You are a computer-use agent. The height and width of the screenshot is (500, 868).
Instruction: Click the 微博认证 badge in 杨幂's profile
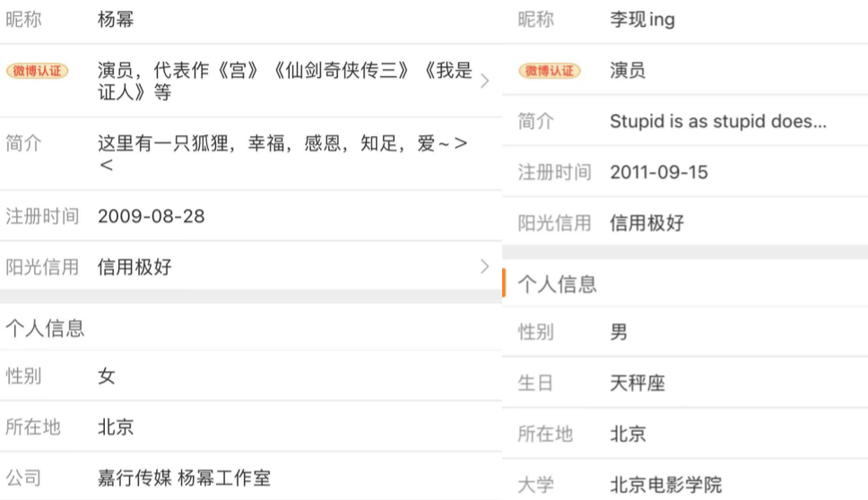pyautogui.click(x=37, y=71)
